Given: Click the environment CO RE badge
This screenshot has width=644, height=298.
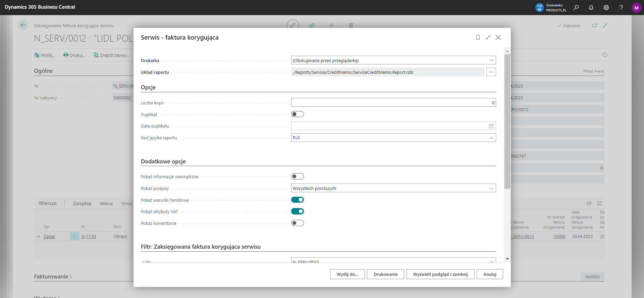Looking at the screenshot, I should coord(539,7).
